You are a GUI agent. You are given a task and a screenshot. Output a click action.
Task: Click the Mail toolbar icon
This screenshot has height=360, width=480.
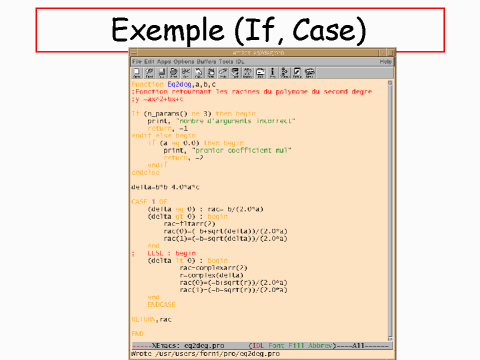[260, 73]
